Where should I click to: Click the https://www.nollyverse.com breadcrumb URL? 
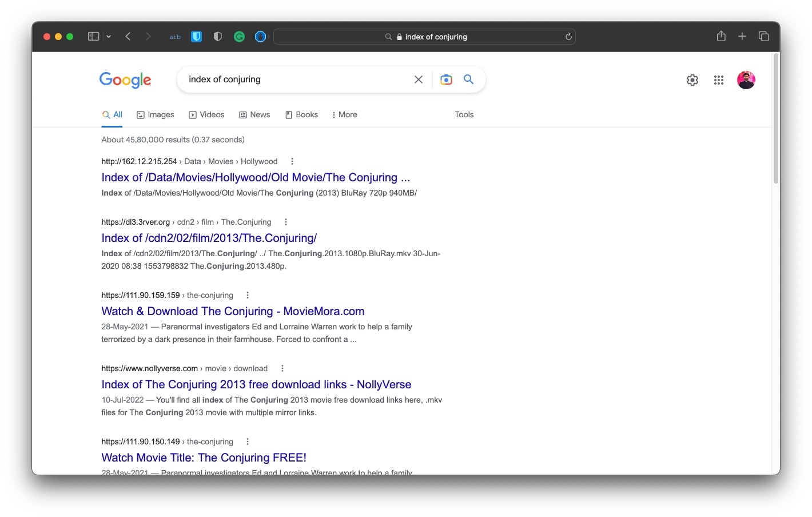pyautogui.click(x=149, y=369)
